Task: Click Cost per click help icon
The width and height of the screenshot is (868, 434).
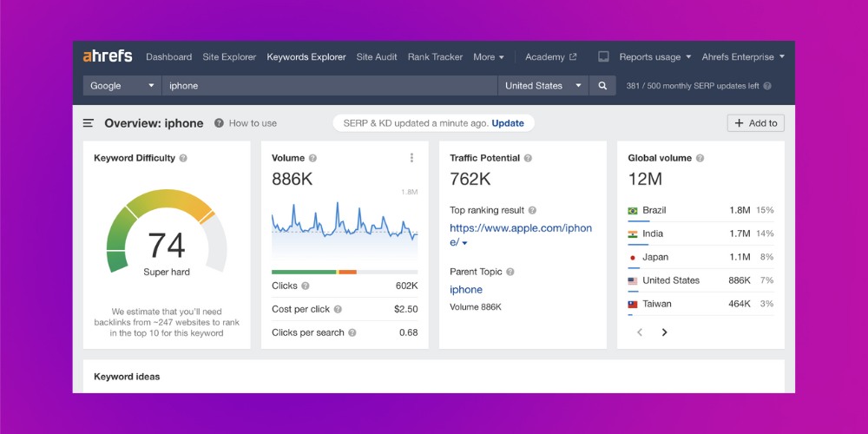Action: 338,309
